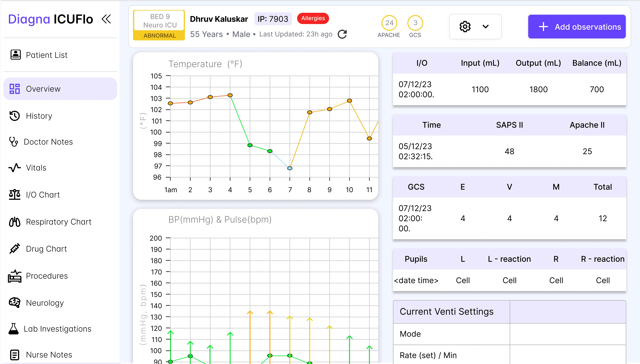Click Add observations button
Screen dimensions: 640x364
[577, 26]
